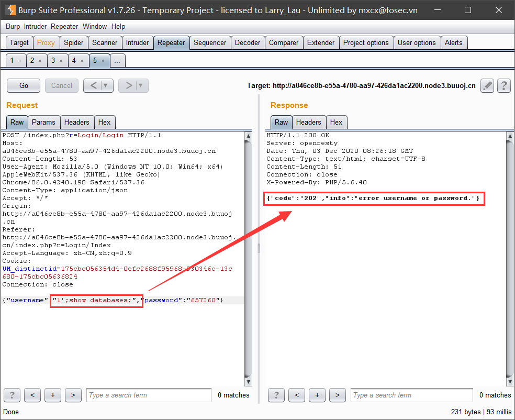
Task: Close Repeater tab 1
Action: [x=20, y=61]
